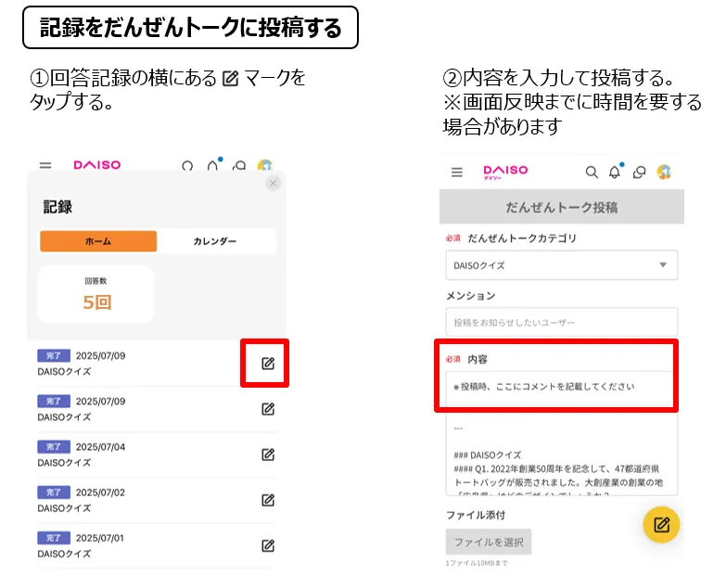Select the 2025/07/02 DAISOクイズ record row
The height and width of the screenshot is (588, 726).
click(x=157, y=500)
